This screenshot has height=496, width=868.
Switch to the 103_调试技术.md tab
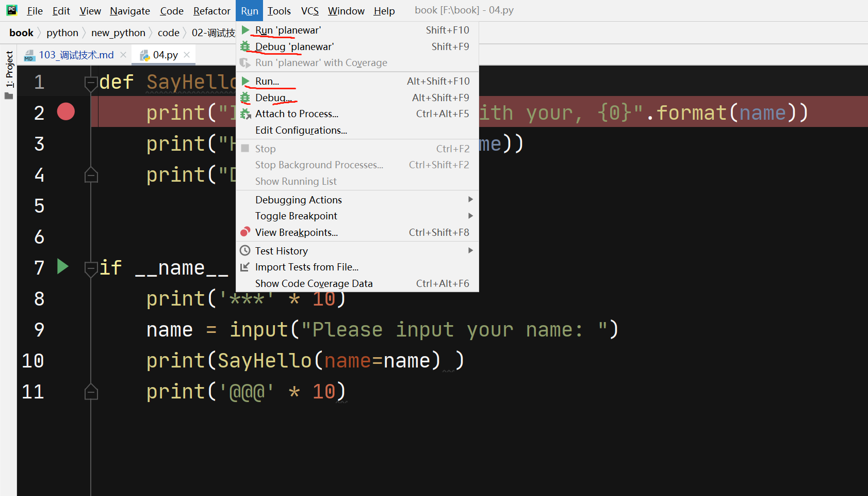pyautogui.click(x=76, y=55)
